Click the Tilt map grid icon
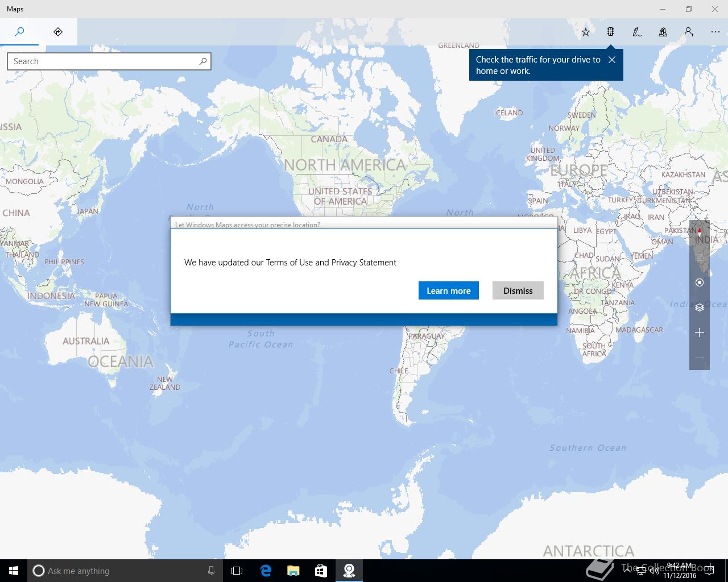Image resolution: width=728 pixels, height=582 pixels. pyautogui.click(x=700, y=257)
